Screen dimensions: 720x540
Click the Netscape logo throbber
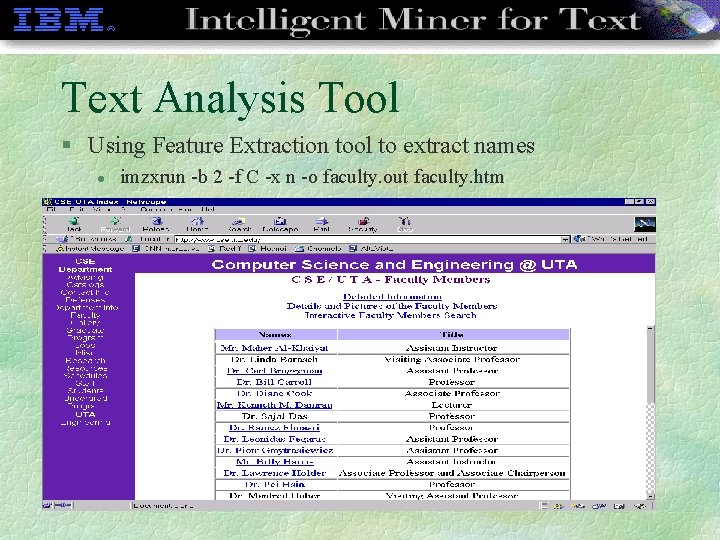coord(644,225)
